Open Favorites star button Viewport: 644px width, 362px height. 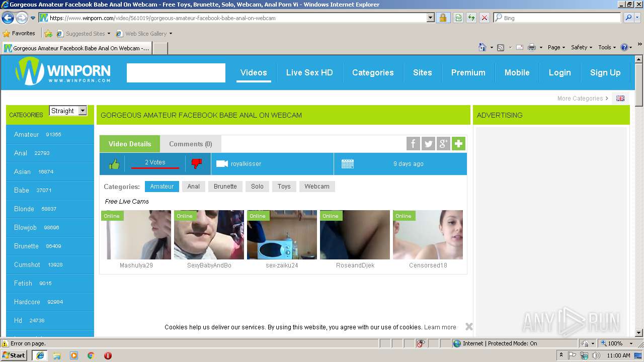[19, 33]
